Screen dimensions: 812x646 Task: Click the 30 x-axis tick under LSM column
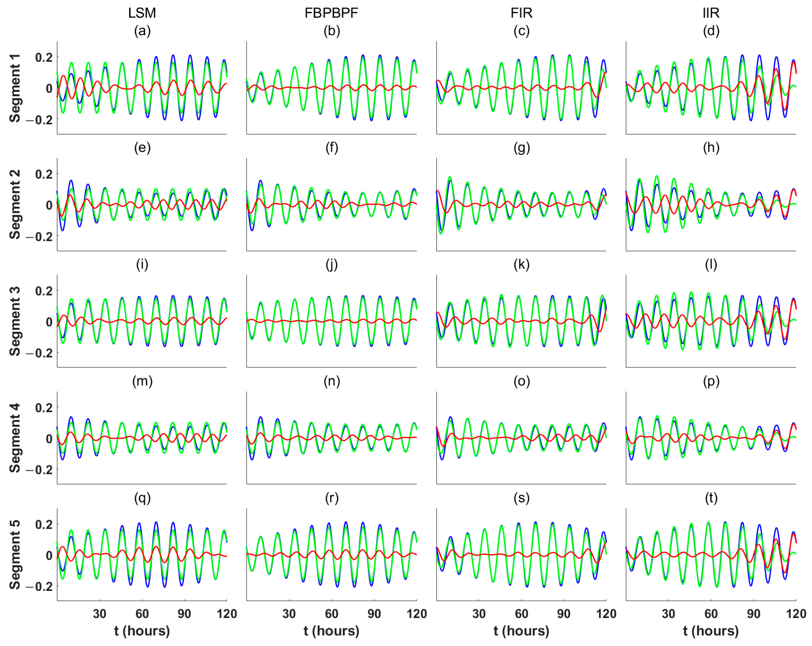[99, 614]
